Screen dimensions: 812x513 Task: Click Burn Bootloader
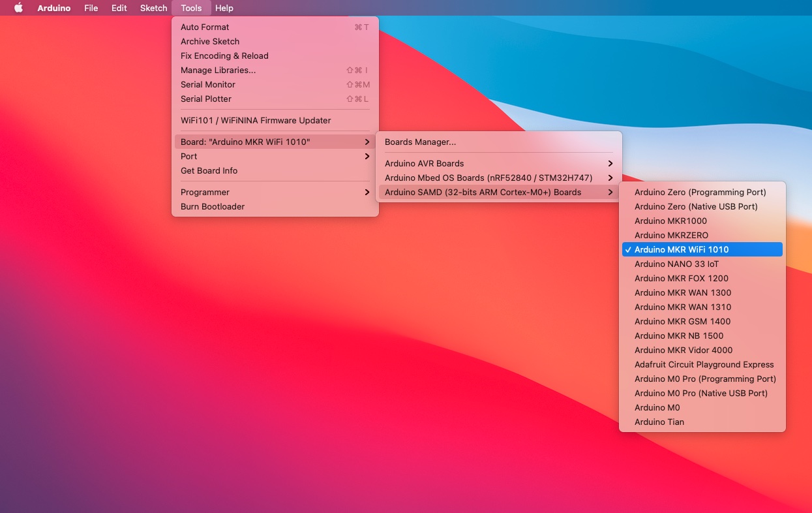(x=213, y=206)
